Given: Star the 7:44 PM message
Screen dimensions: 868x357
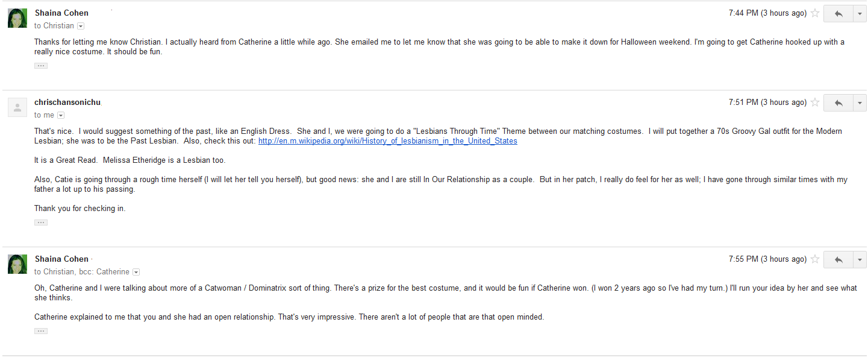Looking at the screenshot, I should point(815,13).
